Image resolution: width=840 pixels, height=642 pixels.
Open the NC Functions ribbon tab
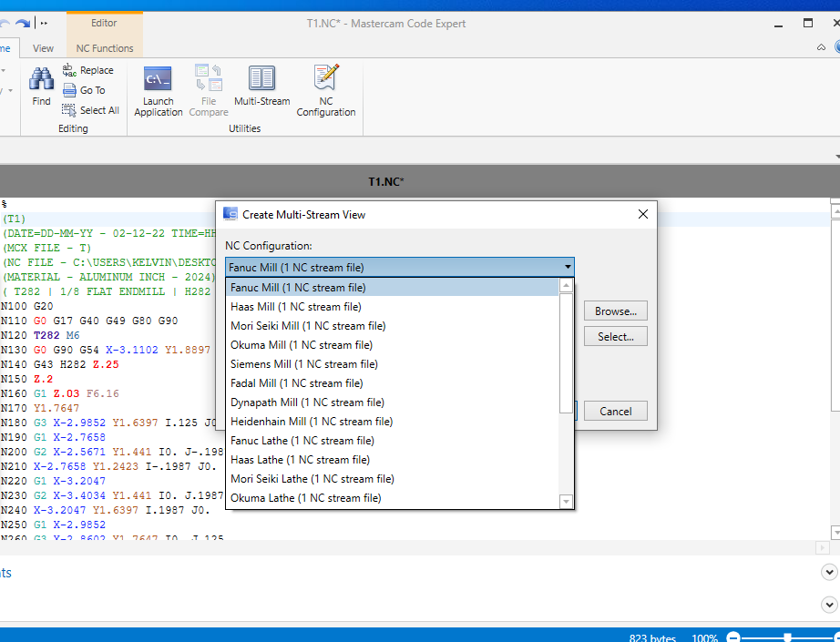(104, 48)
